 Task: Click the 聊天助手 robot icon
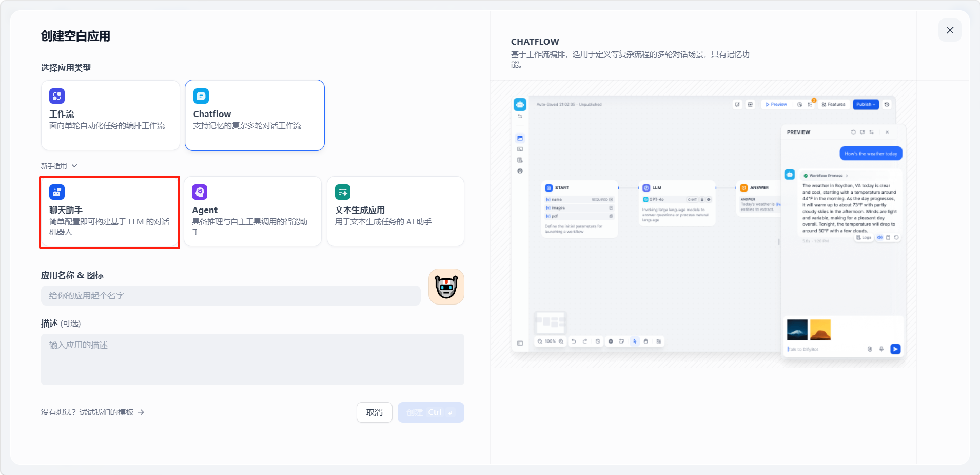(57, 192)
